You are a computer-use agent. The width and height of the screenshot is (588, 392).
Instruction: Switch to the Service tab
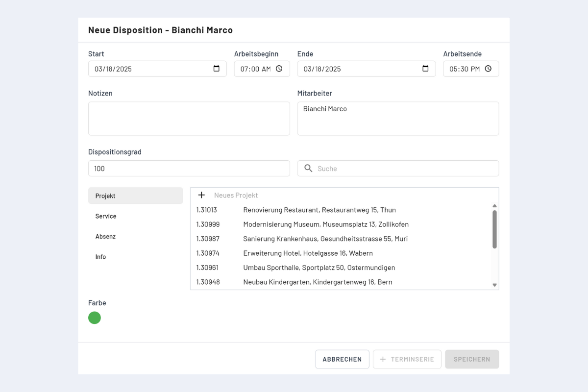coord(105,216)
